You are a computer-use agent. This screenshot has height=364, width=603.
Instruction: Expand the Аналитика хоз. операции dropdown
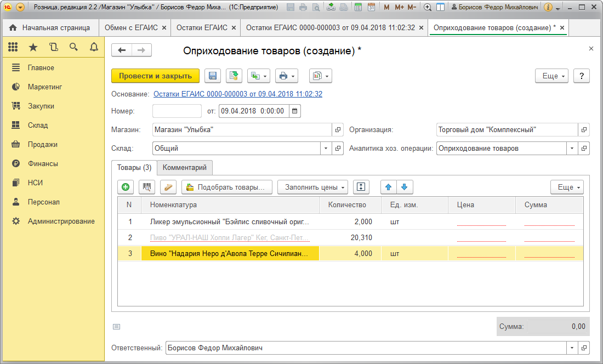[x=572, y=149]
